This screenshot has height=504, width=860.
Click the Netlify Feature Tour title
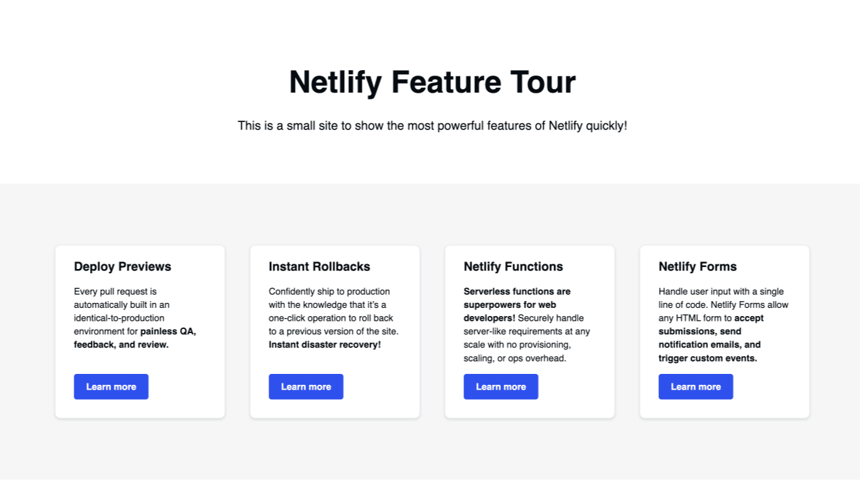pyautogui.click(x=432, y=82)
